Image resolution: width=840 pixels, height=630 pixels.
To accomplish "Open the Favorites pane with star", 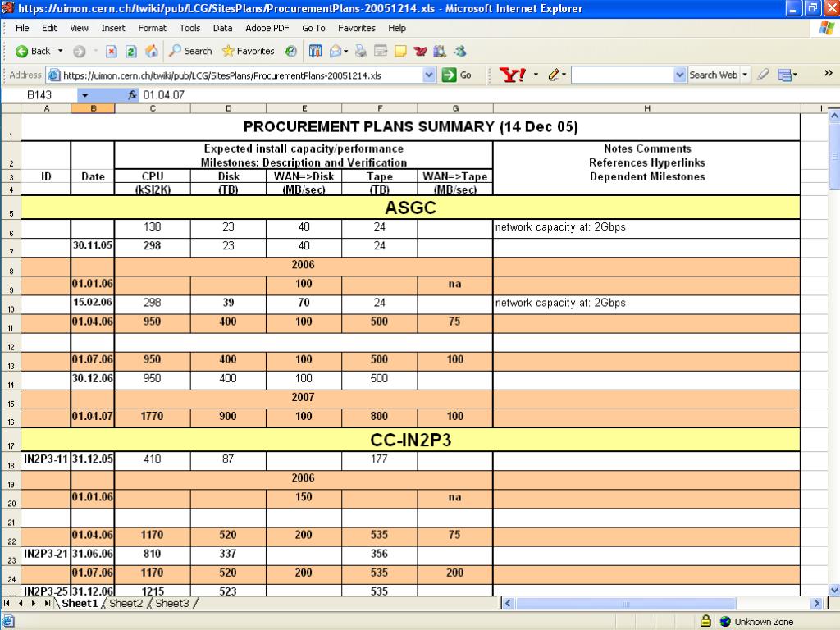I will 248,52.
